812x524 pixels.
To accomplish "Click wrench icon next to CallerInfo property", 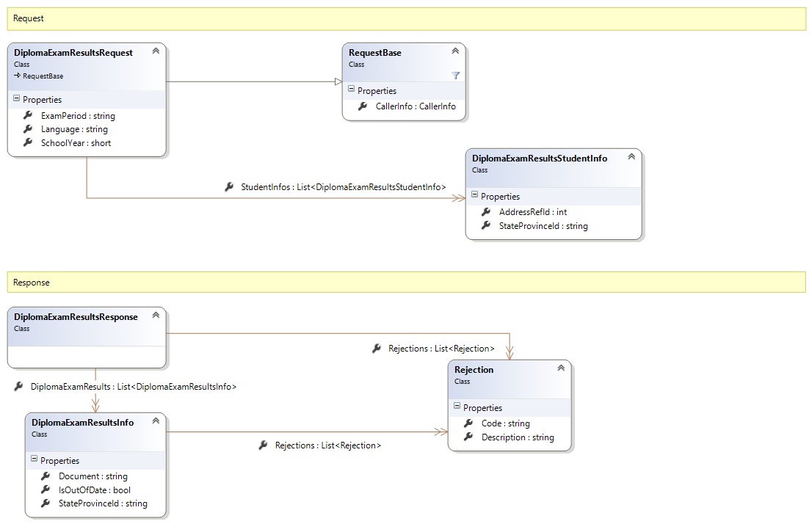I will (363, 106).
